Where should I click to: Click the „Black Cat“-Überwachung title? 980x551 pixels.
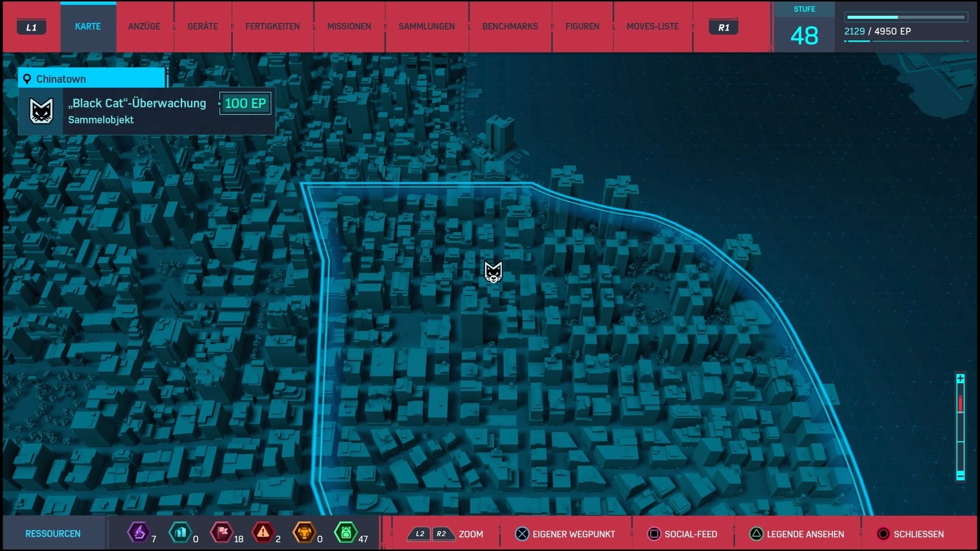click(x=137, y=103)
